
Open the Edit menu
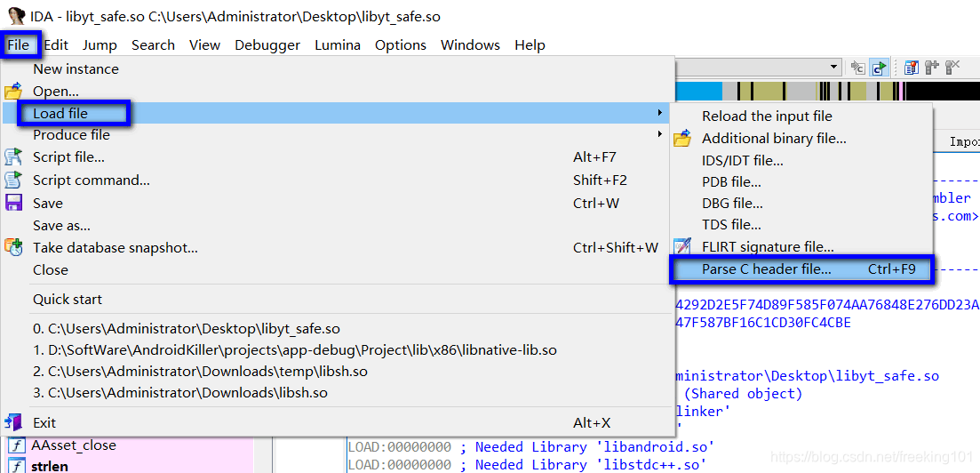click(x=56, y=45)
